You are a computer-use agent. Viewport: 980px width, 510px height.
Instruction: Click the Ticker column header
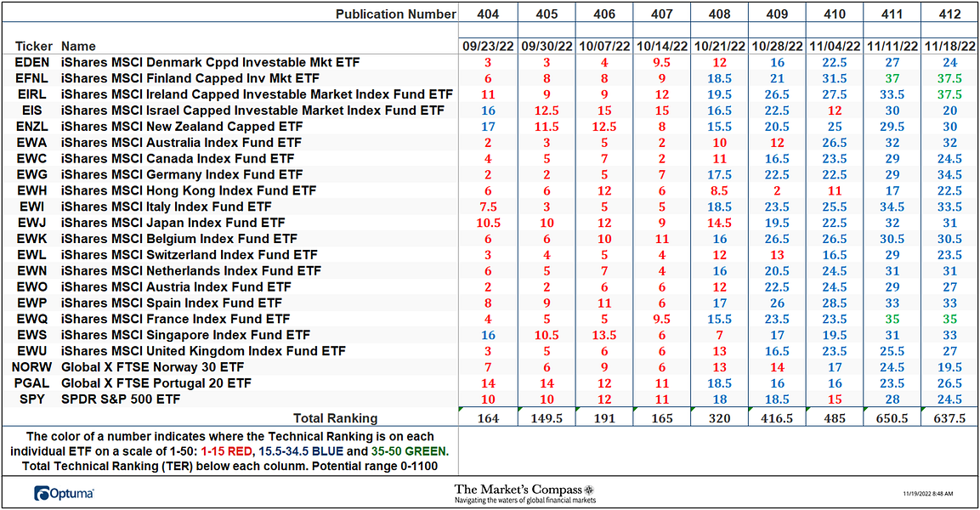(x=34, y=46)
